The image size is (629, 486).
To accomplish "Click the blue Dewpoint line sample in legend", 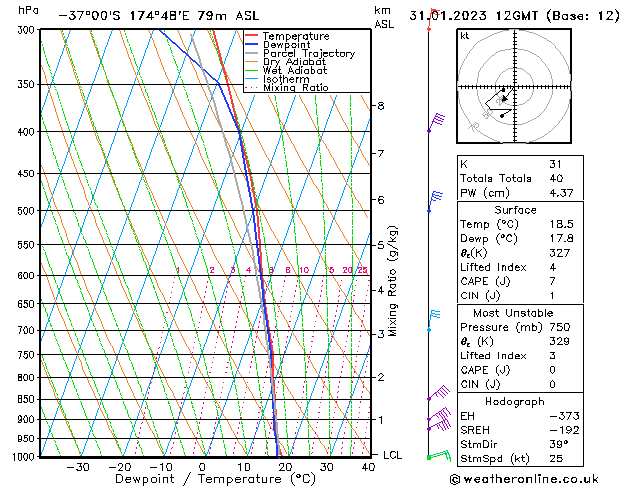I will 251,45.
